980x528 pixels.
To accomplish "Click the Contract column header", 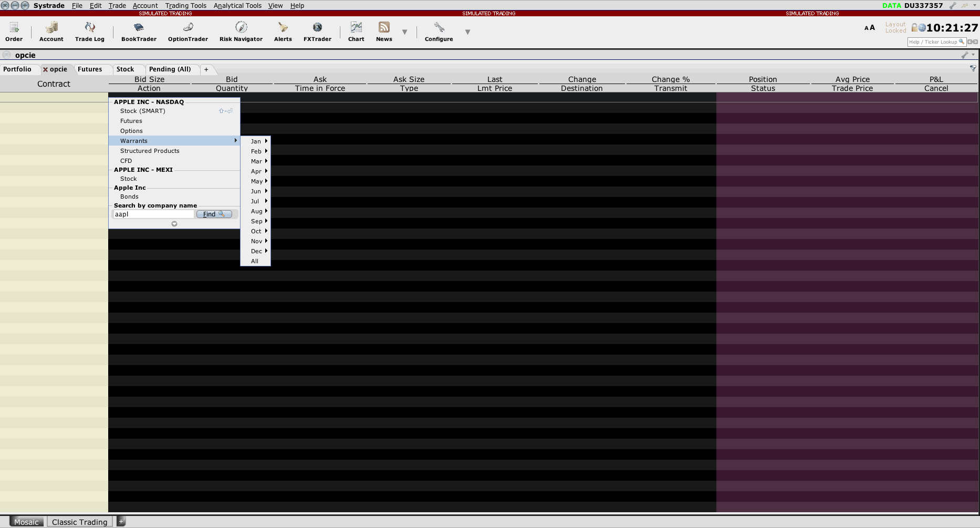I will (54, 84).
